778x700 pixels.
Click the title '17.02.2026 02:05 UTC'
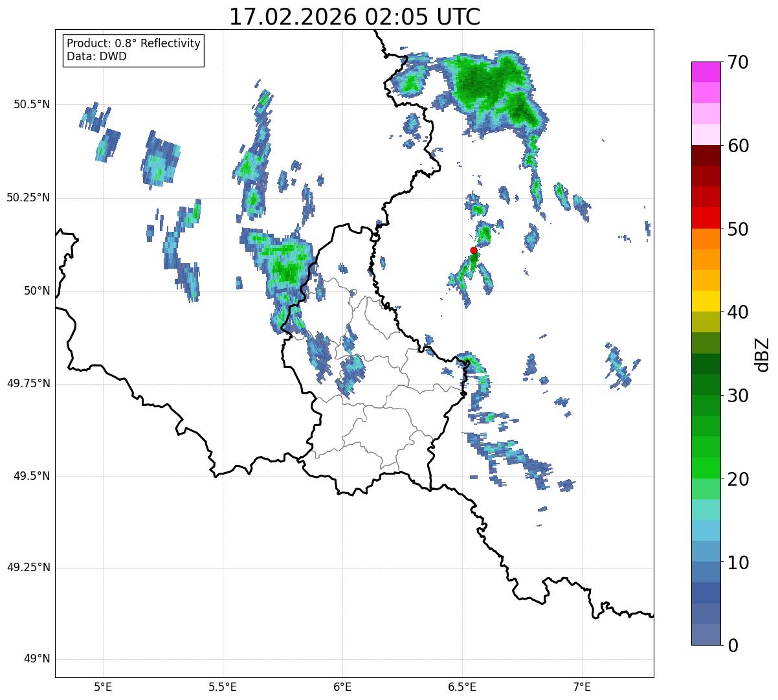[355, 17]
